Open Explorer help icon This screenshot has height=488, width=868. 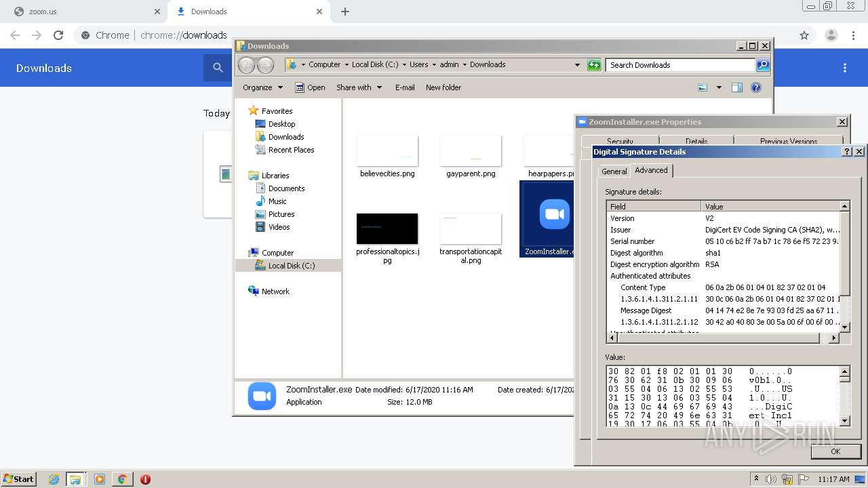(756, 87)
